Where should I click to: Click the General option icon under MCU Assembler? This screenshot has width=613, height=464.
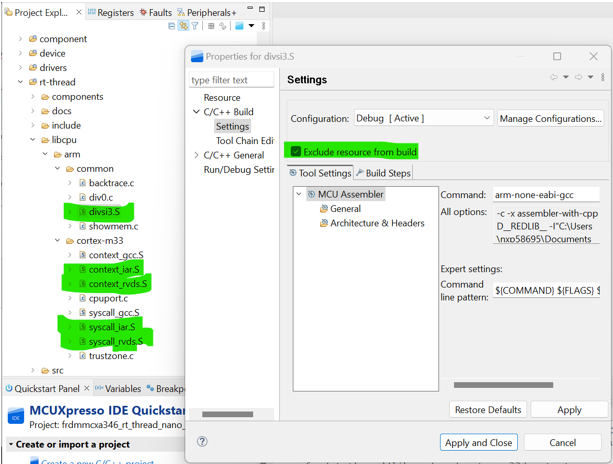[x=324, y=209]
